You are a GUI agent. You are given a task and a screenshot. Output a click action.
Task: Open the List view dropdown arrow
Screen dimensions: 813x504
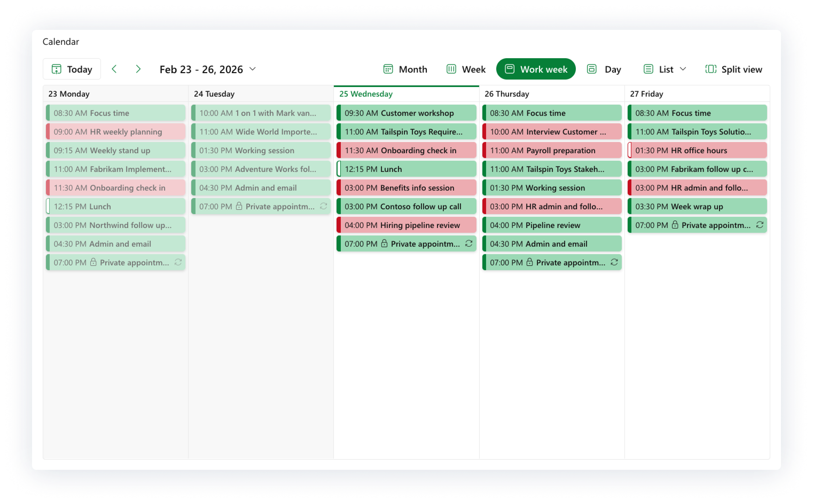coord(683,69)
